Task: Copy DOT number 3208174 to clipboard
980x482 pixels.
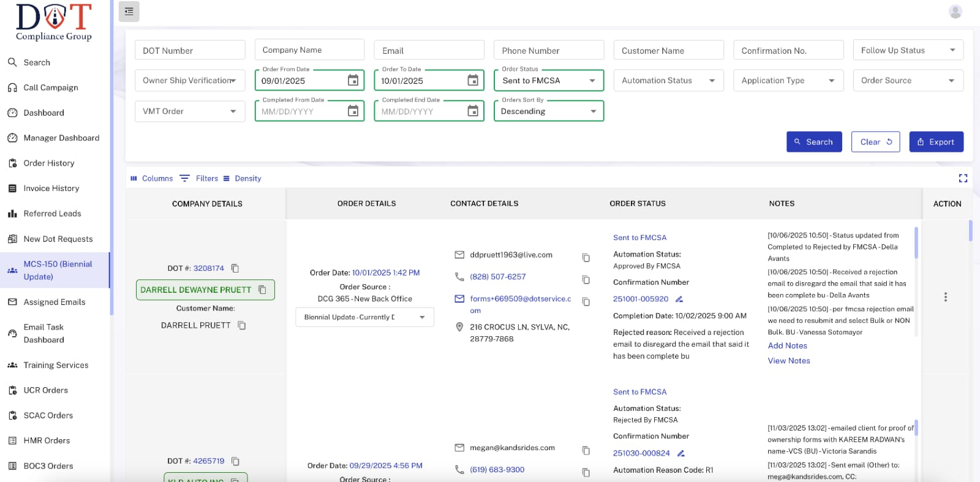Action: (235, 268)
